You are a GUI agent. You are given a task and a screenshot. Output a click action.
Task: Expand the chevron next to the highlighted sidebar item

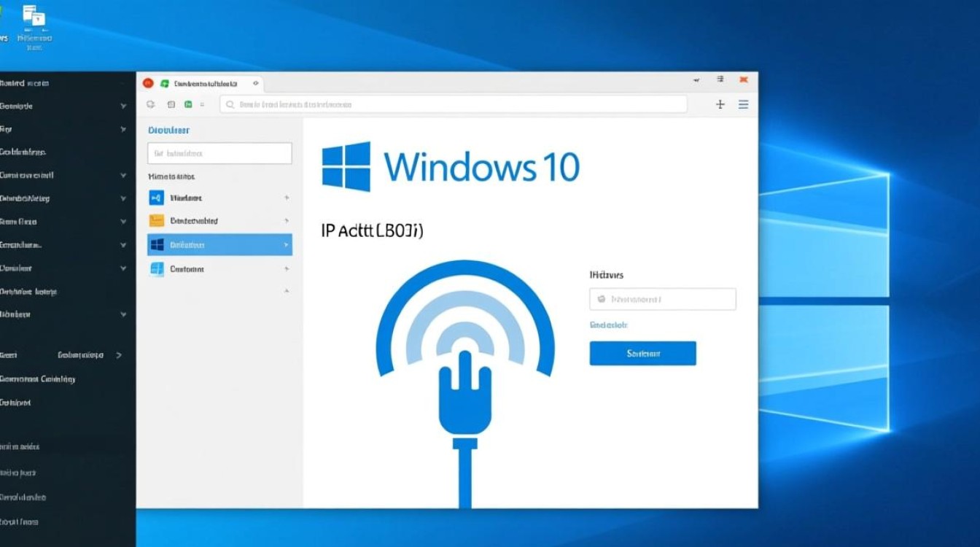287,244
